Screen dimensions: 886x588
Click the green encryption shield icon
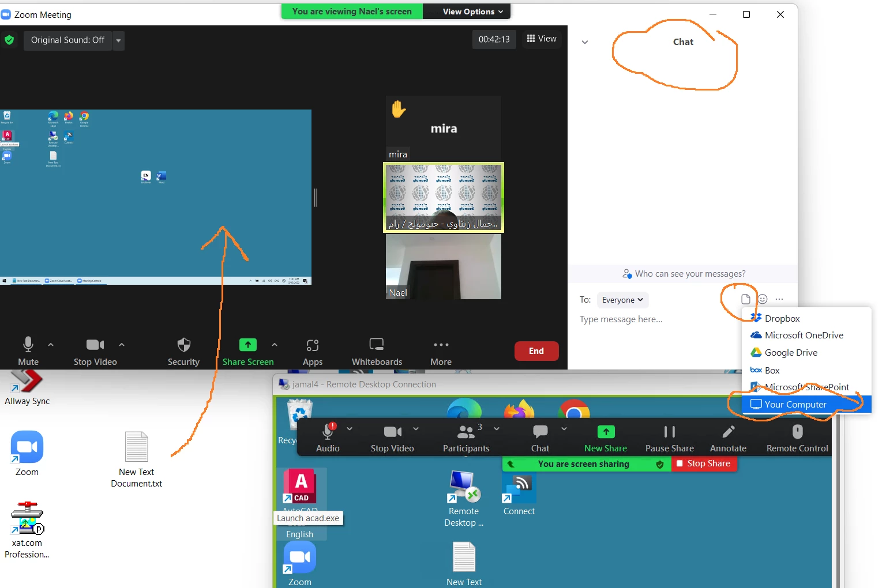pos(9,40)
